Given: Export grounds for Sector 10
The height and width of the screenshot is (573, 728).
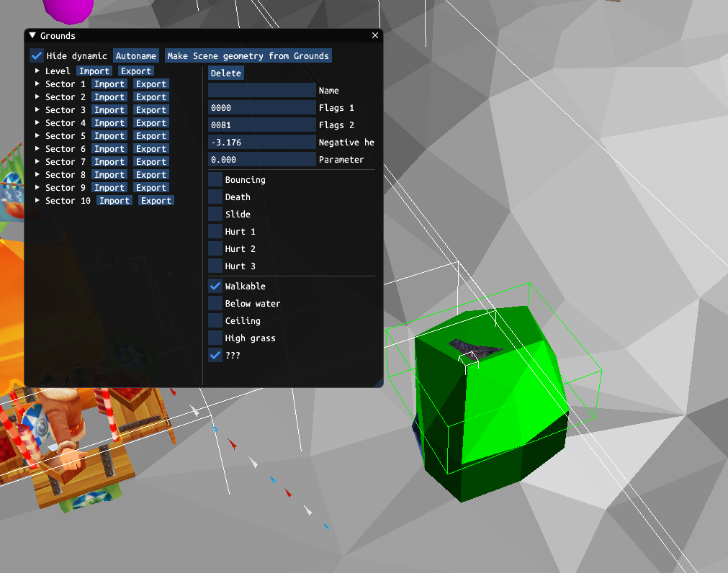Looking at the screenshot, I should tap(156, 201).
